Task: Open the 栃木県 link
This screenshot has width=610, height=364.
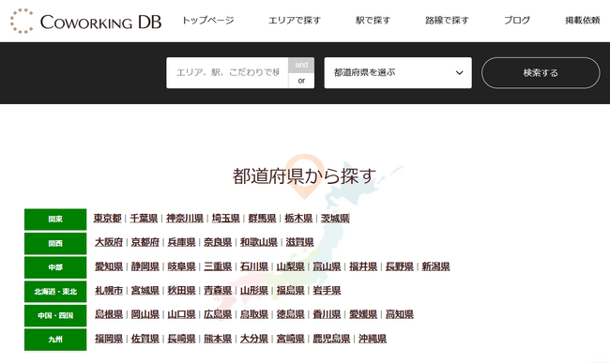Action: click(298, 219)
